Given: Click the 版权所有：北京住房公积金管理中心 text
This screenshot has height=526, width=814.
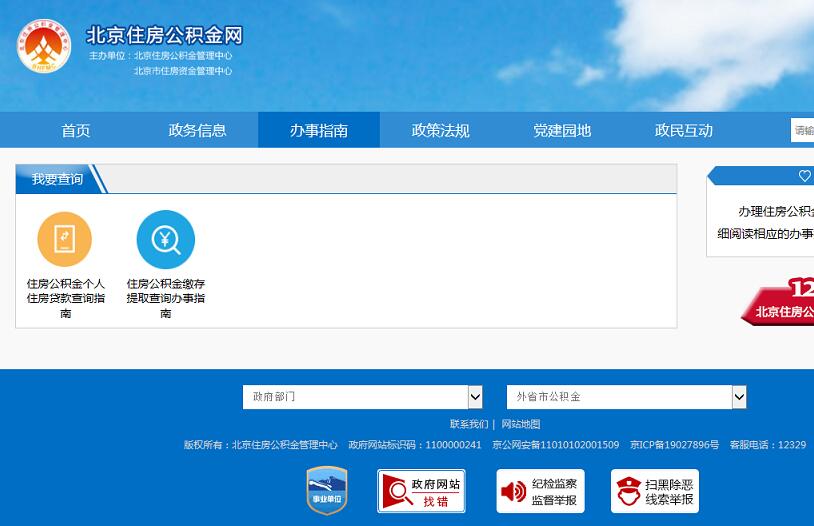Looking at the screenshot, I should [261, 445].
